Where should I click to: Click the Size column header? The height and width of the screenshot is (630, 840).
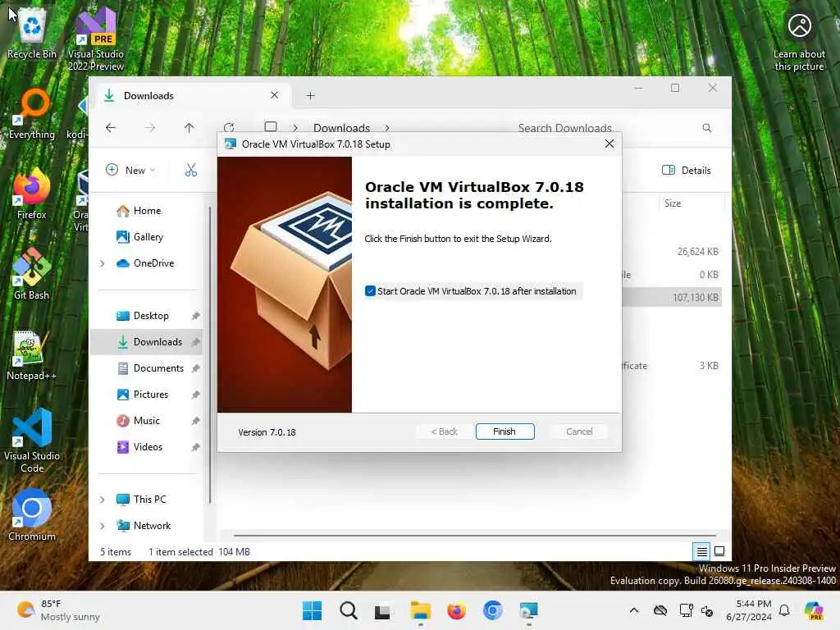pyautogui.click(x=690, y=203)
